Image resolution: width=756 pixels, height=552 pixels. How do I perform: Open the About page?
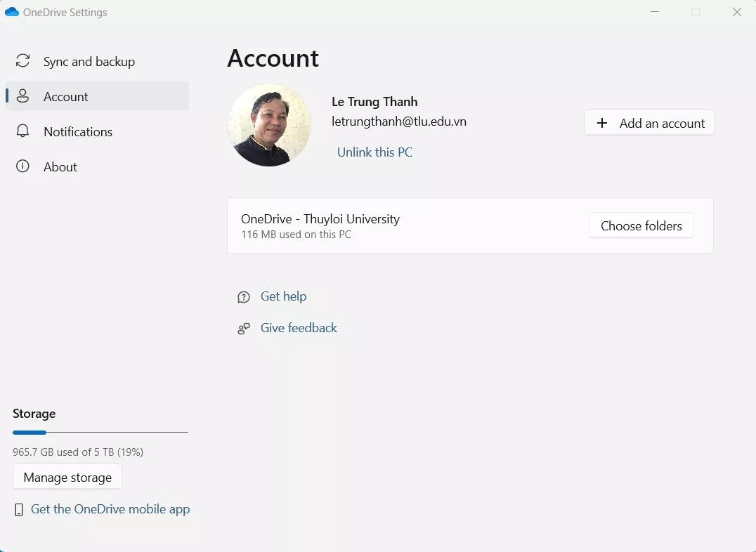point(97,167)
